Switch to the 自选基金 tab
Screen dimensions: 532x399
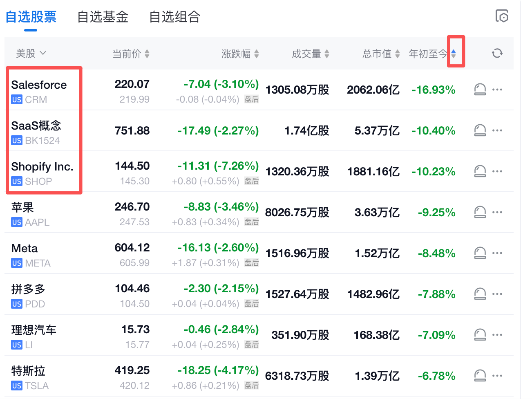(x=103, y=17)
